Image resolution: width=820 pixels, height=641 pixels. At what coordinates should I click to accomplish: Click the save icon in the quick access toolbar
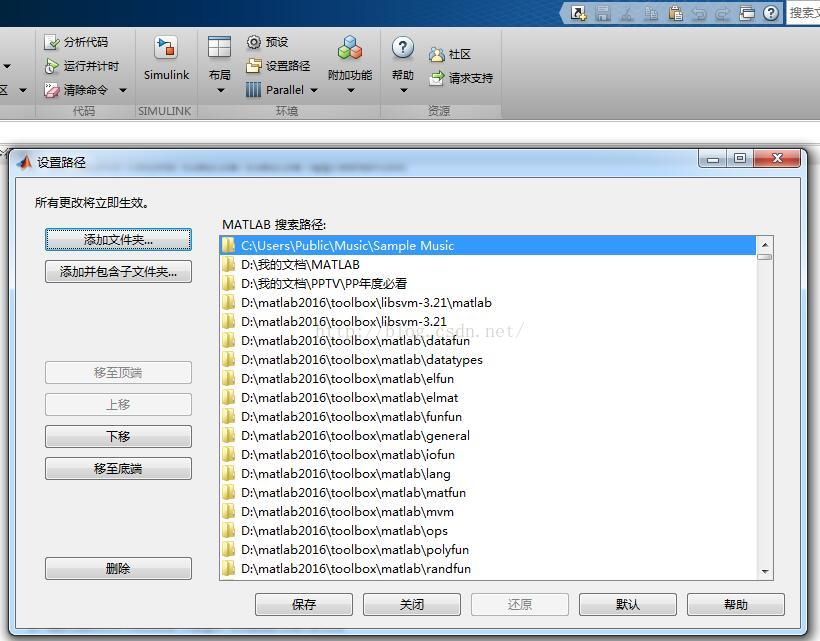click(603, 13)
